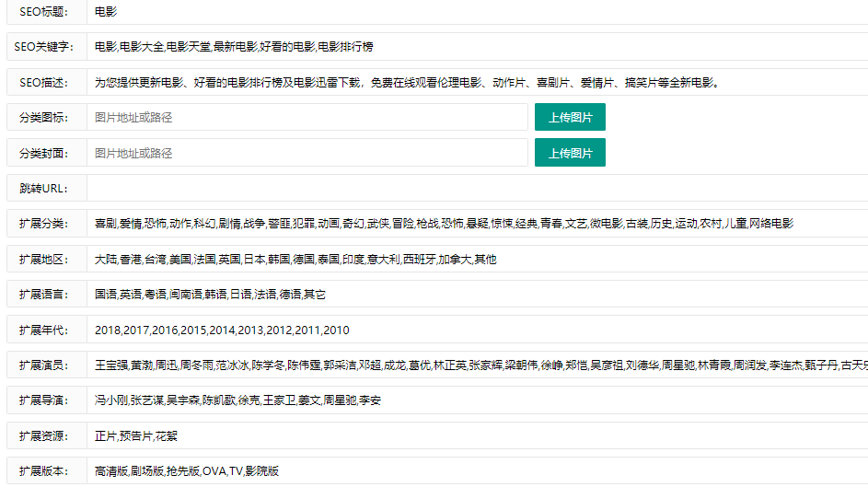Click the 扩展地区 regions field
This screenshot has width=868, height=487.
pos(477,260)
